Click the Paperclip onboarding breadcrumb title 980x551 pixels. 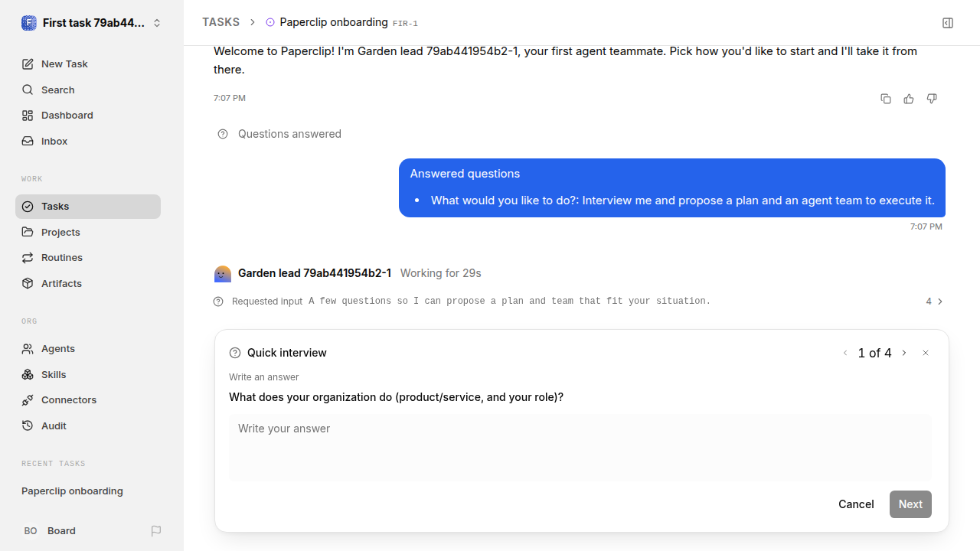tap(334, 22)
